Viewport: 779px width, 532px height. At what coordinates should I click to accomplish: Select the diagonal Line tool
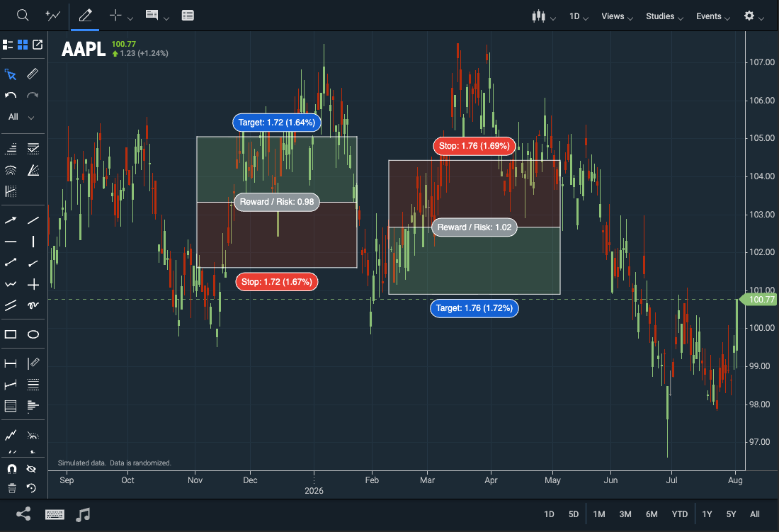point(33,220)
